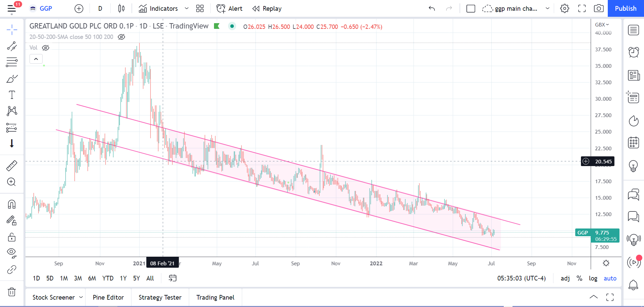Click the Publish button
Screen dimensions: 644x307
click(x=626, y=8)
